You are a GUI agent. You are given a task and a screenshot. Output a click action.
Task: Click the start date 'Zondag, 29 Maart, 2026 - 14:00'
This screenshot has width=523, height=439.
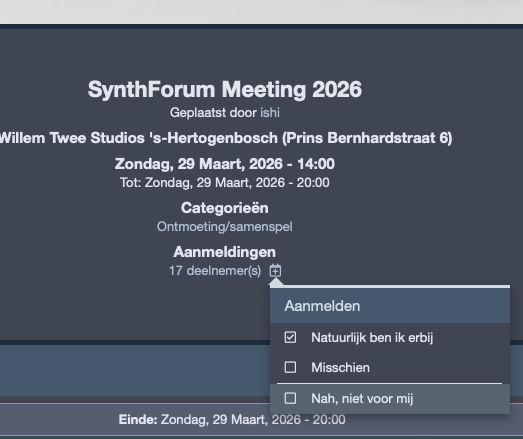pos(224,164)
